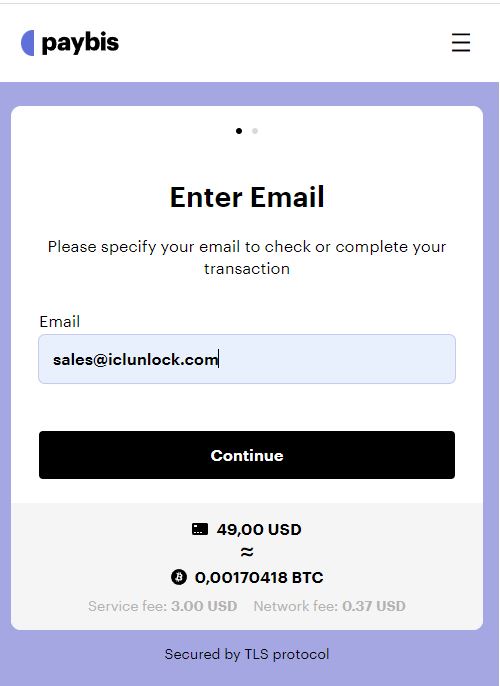Click the 3.00 USD fee value
Screen dimensions: 500x686
[x=204, y=606]
